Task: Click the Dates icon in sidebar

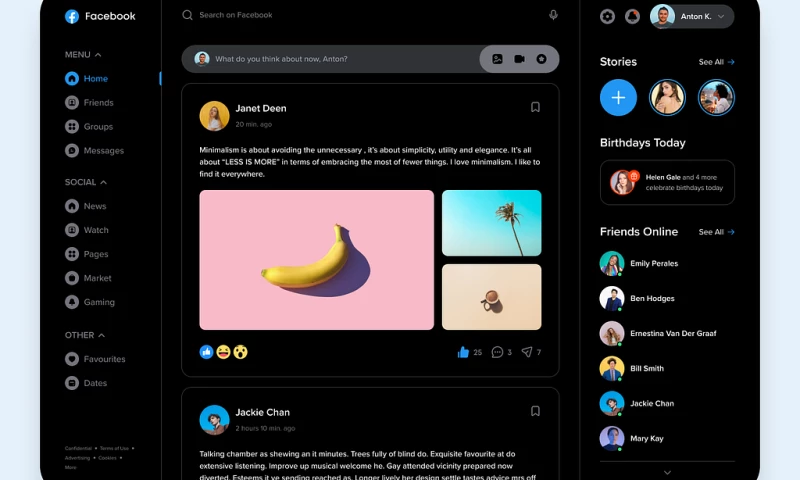Action: (72, 383)
